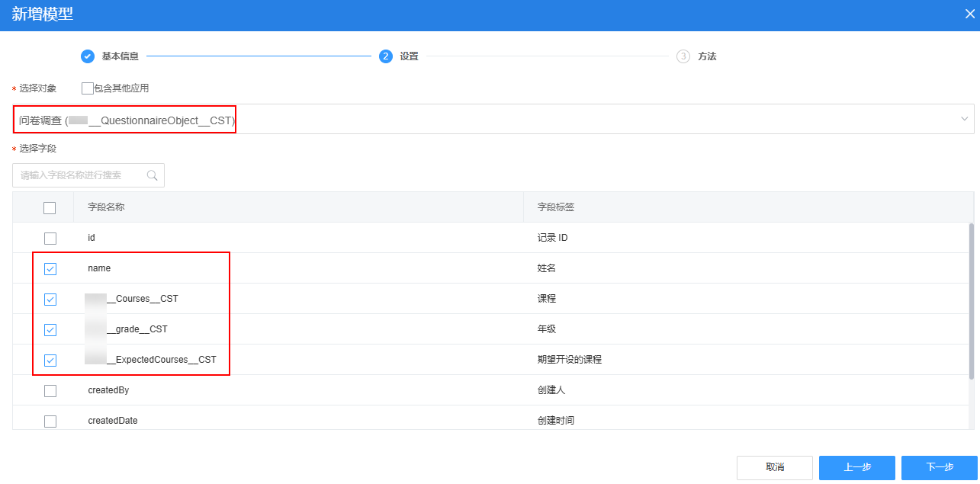Click the 期望开设的课程 label cell
This screenshot has width=980, height=484.
click(x=570, y=360)
